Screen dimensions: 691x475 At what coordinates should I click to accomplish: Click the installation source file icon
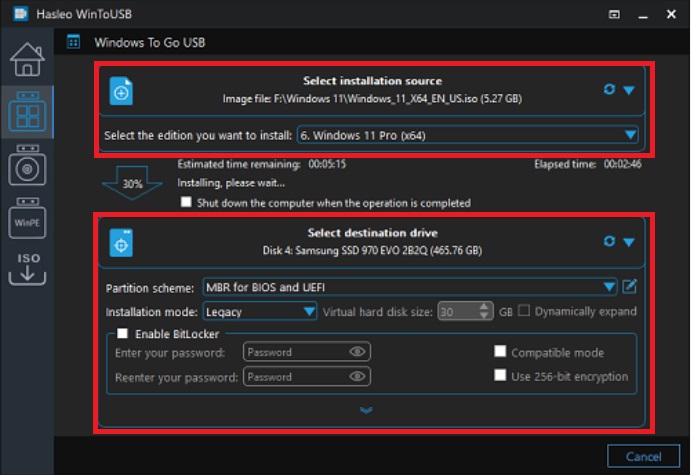click(x=121, y=91)
